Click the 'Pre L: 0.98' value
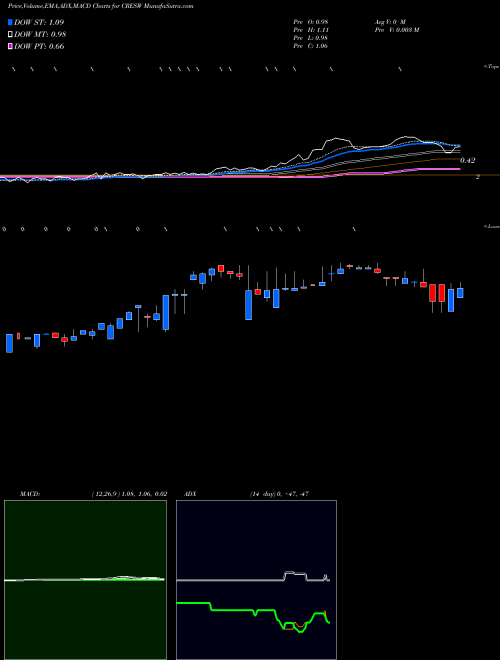This screenshot has height=660, width=500. [311, 38]
